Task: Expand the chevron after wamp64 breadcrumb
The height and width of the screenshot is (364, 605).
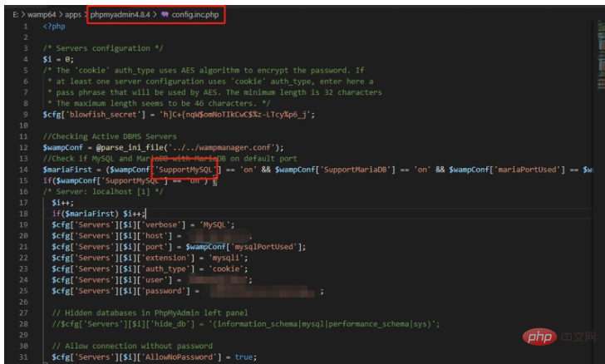Action: pos(60,15)
